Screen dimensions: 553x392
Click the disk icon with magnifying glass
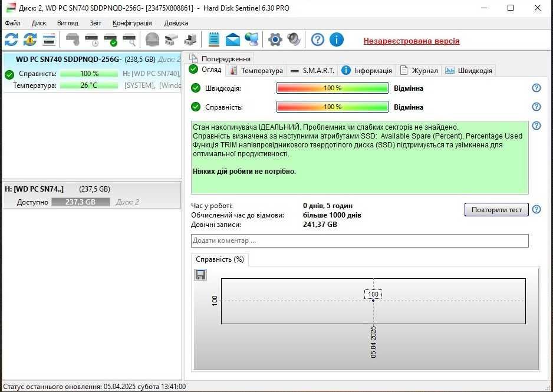point(129,39)
